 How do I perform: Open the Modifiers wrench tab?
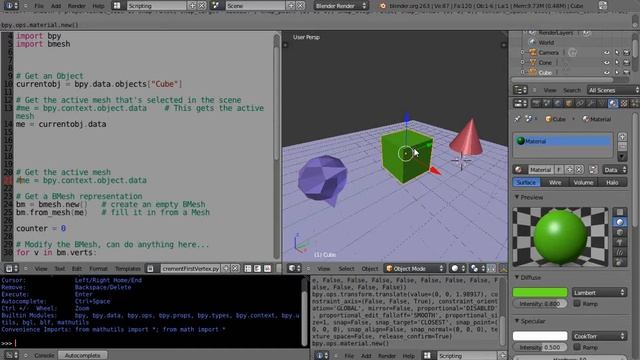point(591,103)
